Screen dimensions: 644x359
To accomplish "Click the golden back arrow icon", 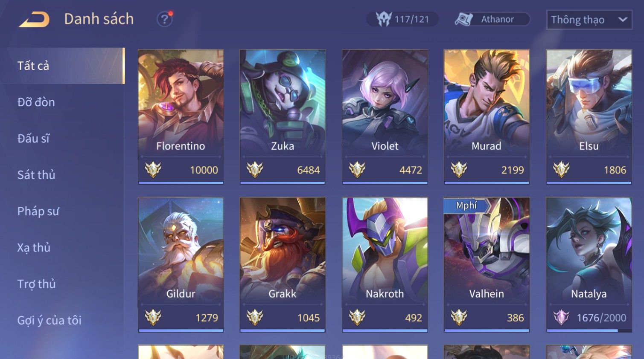I will [34, 20].
